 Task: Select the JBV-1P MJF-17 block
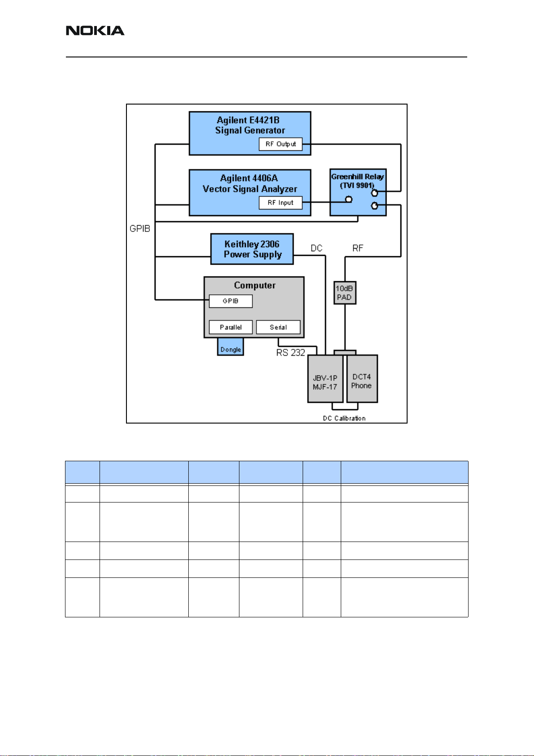coord(325,382)
